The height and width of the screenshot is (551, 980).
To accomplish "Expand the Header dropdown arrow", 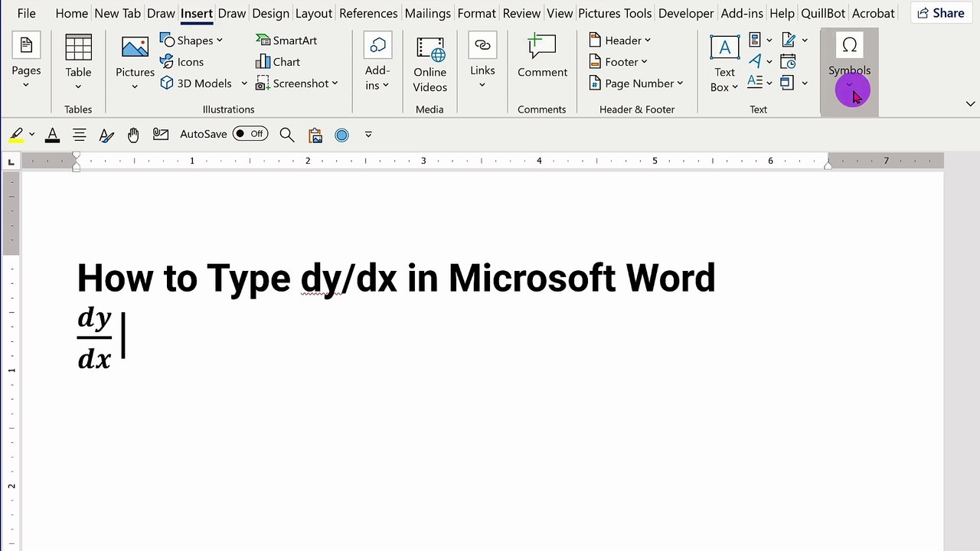I will [x=647, y=41].
